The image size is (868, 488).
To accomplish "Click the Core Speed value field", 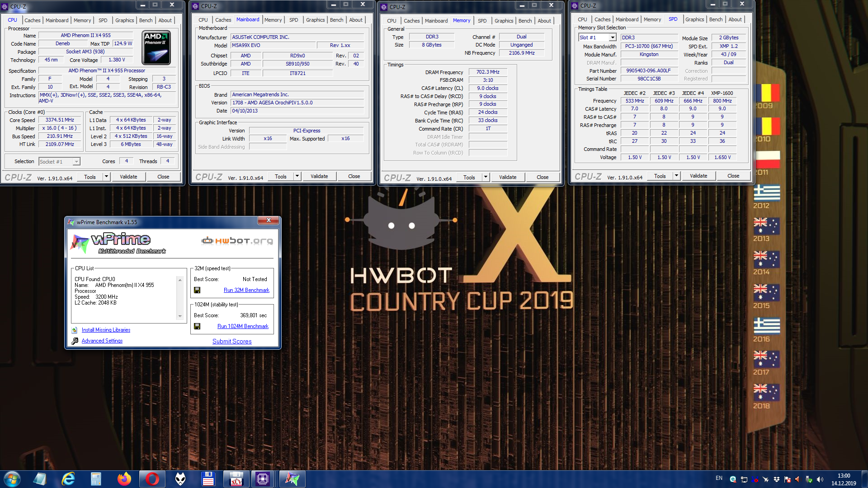I will 60,120.
